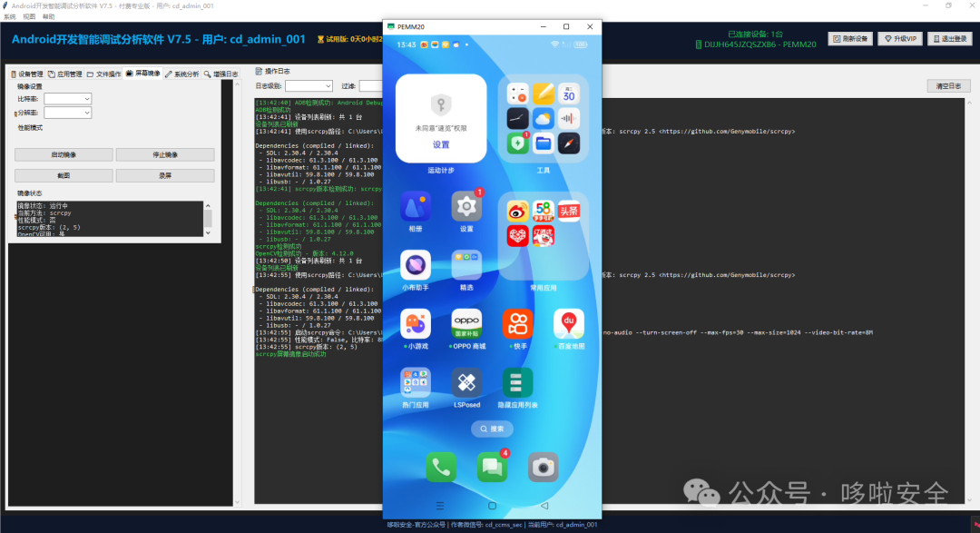
Task: Switch to the 文件操作 tab
Action: (x=103, y=74)
